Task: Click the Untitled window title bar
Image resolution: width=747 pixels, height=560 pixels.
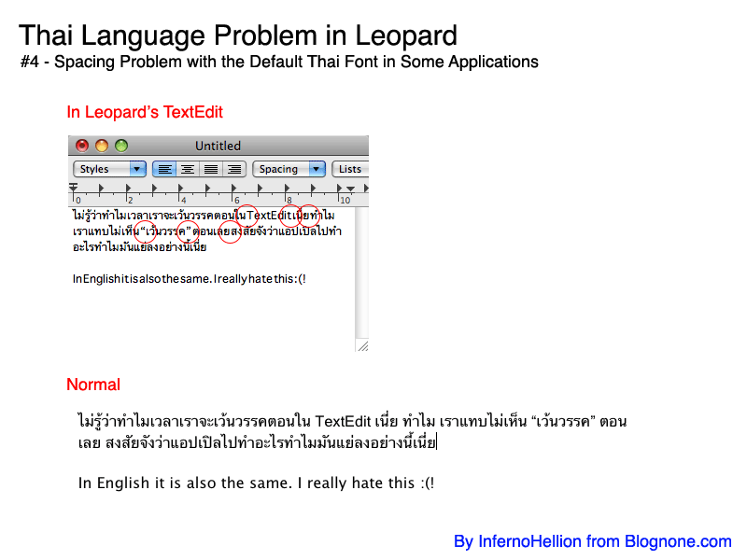Action: coord(218,146)
